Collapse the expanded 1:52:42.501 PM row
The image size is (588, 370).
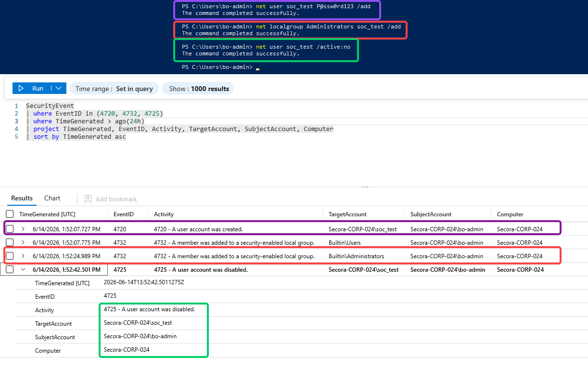(x=23, y=269)
